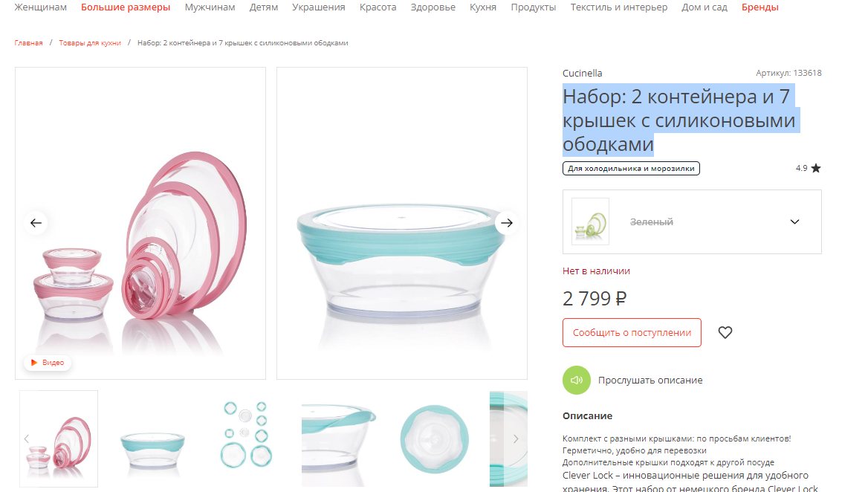The width and height of the screenshot is (868, 492).
Task: Open the Большие размеры menu category
Action: point(126,7)
